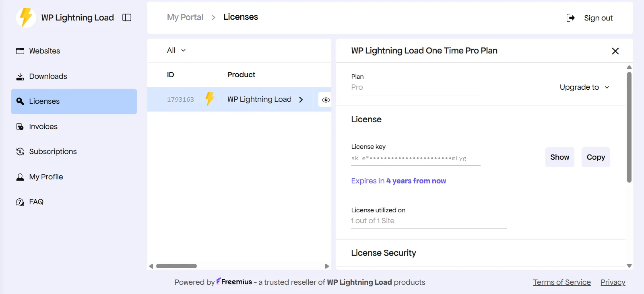Collapse the sidebar with panel toggle icon
This screenshot has height=294, width=644.
(x=127, y=18)
